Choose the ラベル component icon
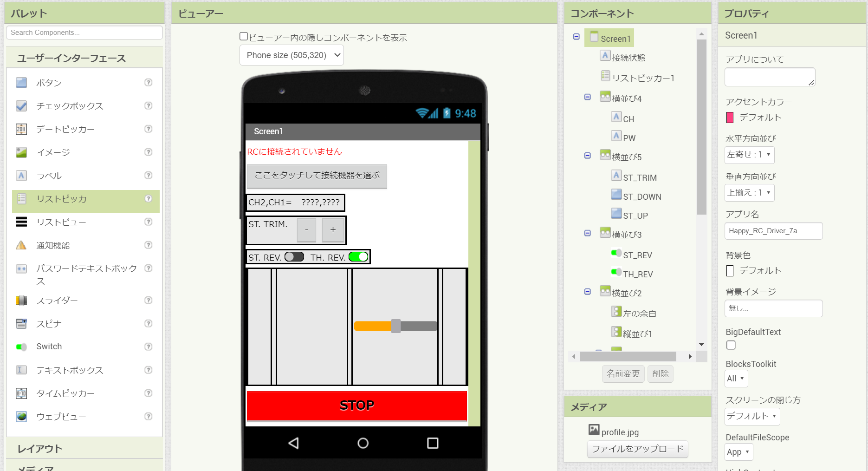Viewport: 868px width, 471px height. [x=21, y=176]
